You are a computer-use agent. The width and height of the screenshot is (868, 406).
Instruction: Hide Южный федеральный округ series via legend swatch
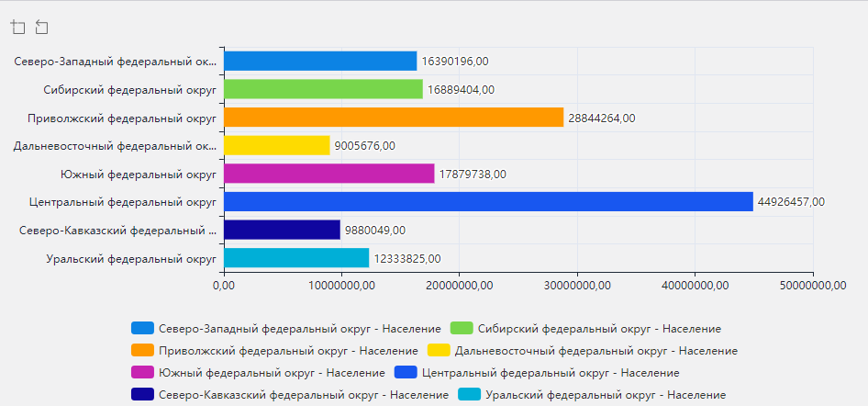point(142,372)
